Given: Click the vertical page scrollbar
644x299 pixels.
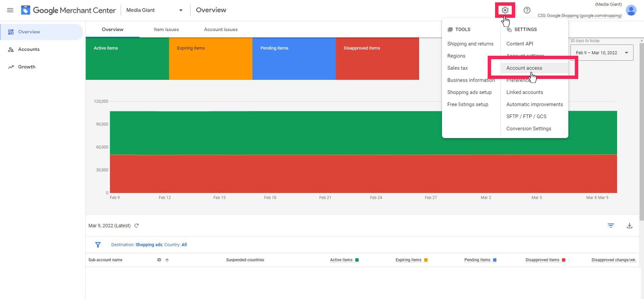Looking at the screenshot, I should click(641, 131).
